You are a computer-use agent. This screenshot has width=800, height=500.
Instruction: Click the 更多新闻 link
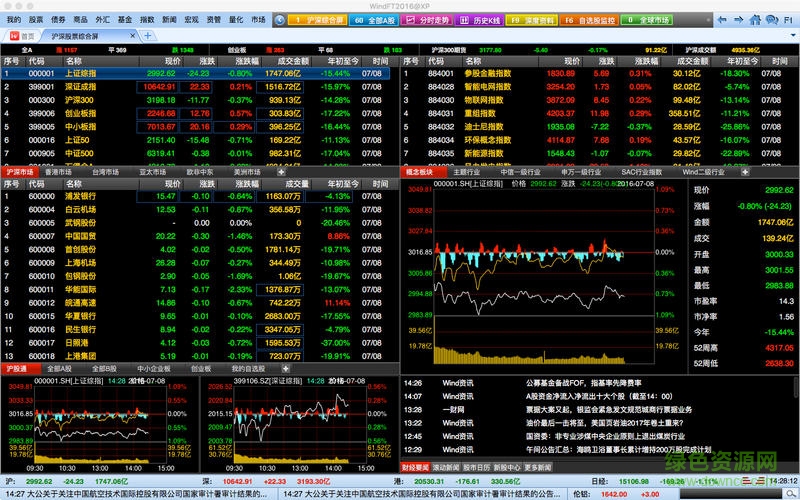(538, 466)
